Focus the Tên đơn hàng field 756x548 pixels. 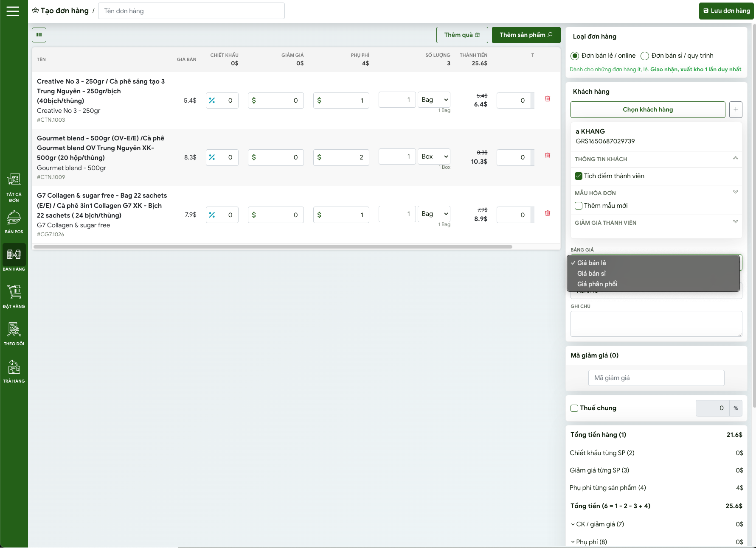(x=191, y=11)
